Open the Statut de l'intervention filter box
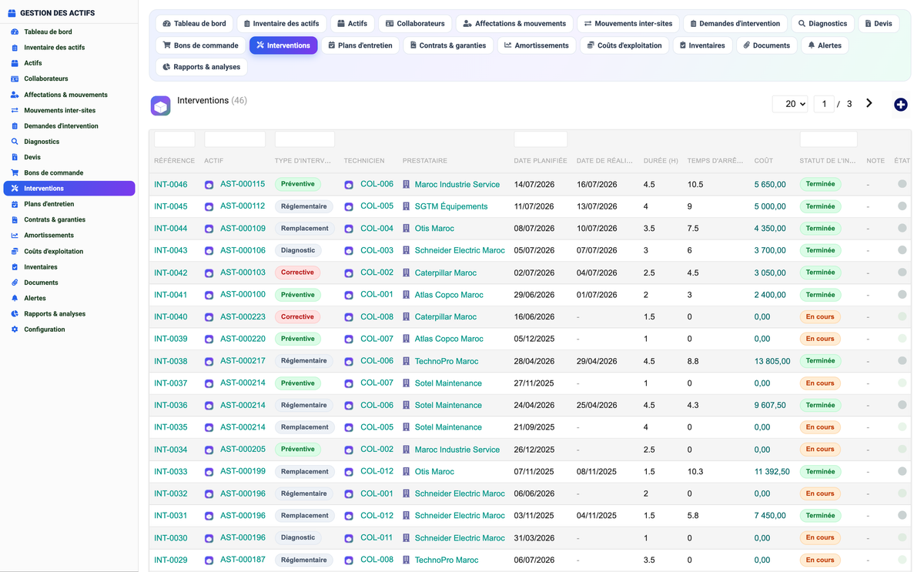This screenshot has height=572, width=924. pyautogui.click(x=829, y=139)
